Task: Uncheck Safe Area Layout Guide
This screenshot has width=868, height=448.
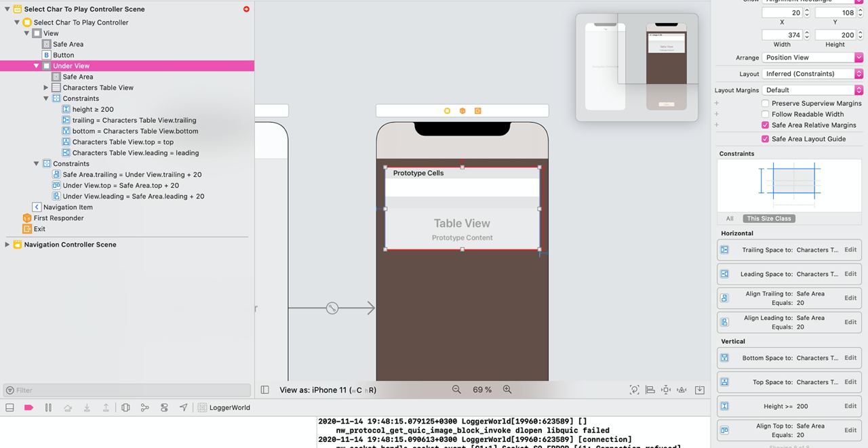Action: [x=765, y=139]
